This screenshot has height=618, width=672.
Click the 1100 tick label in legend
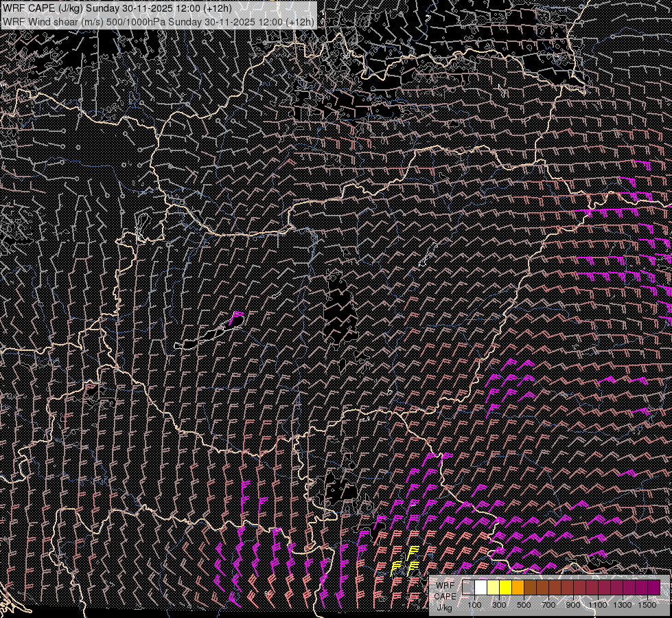point(598,605)
